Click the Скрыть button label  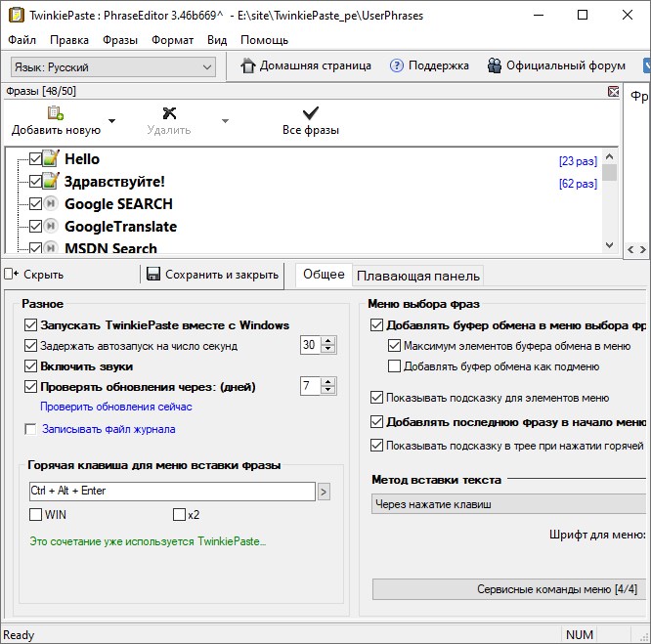coord(43,275)
